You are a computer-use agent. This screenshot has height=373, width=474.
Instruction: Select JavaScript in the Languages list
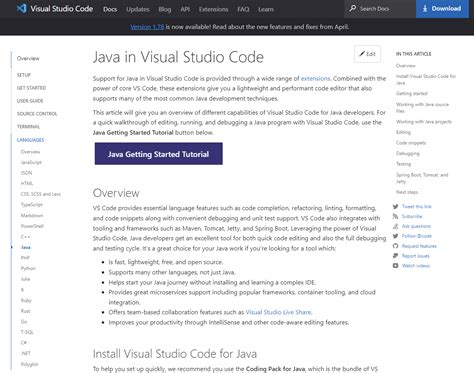coord(31,162)
